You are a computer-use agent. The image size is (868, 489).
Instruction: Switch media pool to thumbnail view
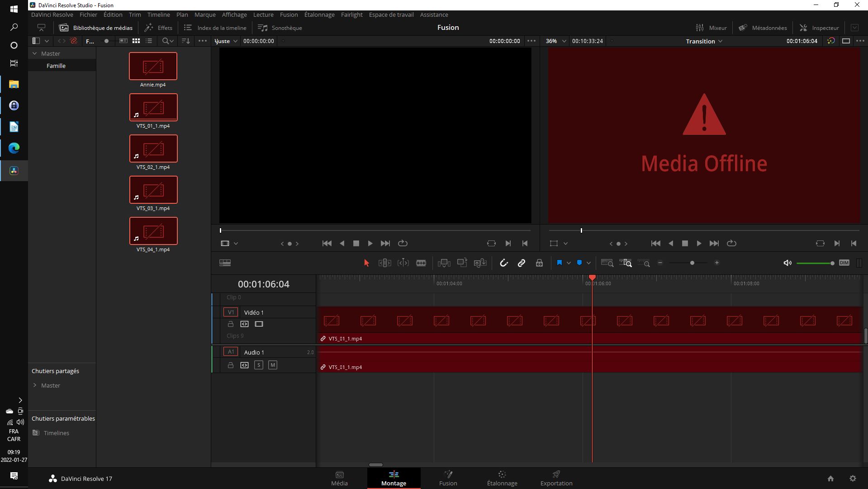click(136, 41)
